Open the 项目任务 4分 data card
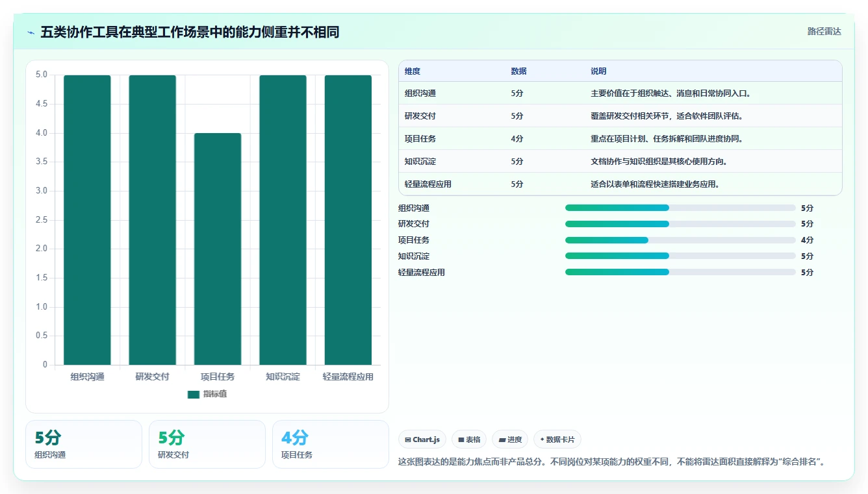Viewport: 868px width, 494px height. tap(331, 444)
